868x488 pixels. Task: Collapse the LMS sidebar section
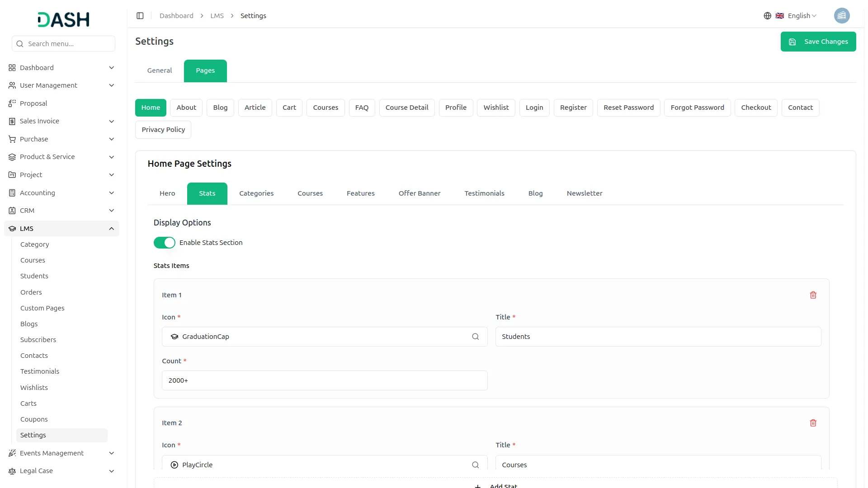click(x=111, y=229)
